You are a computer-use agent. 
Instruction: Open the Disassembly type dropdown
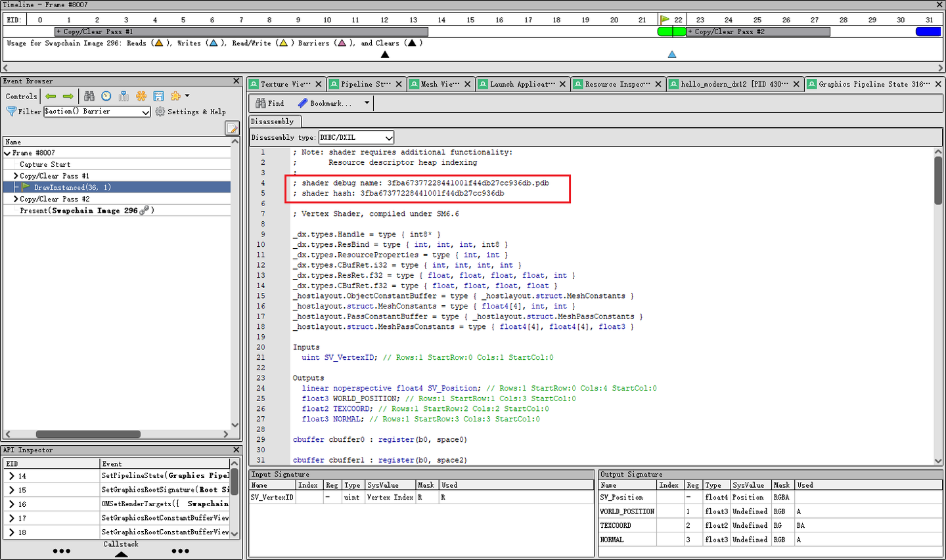[x=356, y=137]
